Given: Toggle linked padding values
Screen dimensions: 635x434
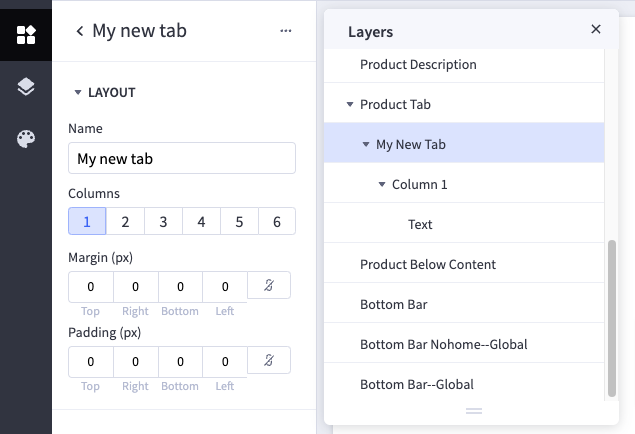Looking at the screenshot, I should click(x=269, y=360).
